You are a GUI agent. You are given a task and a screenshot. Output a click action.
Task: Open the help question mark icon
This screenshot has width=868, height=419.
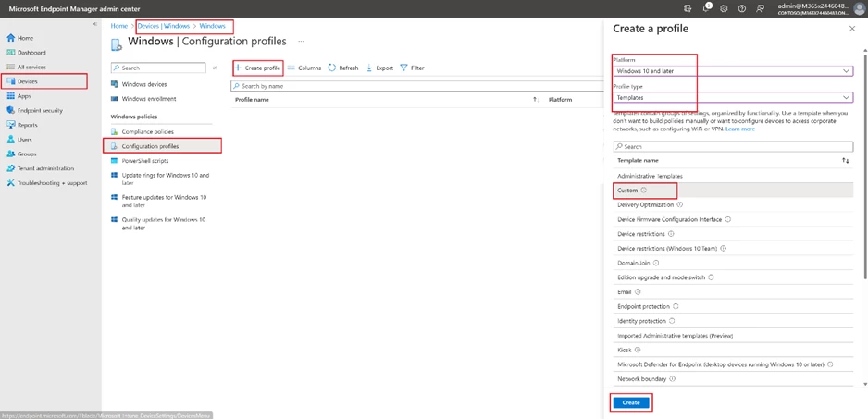coord(741,9)
